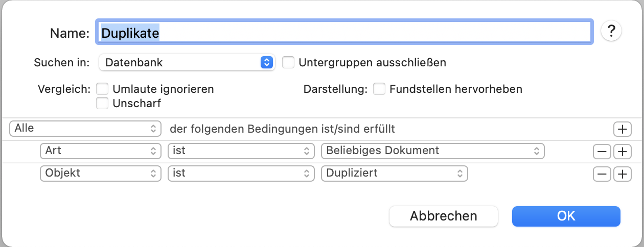The height and width of the screenshot is (247, 644).
Task: Open the Art criterion dropdown
Action: (101, 151)
